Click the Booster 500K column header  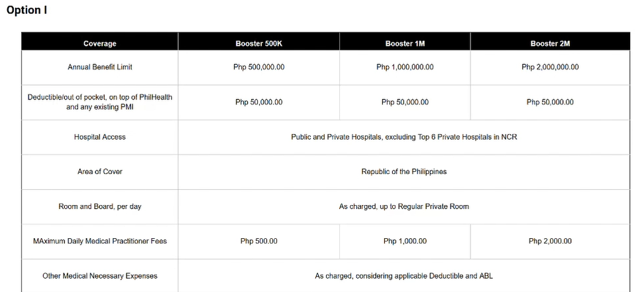[x=259, y=44]
